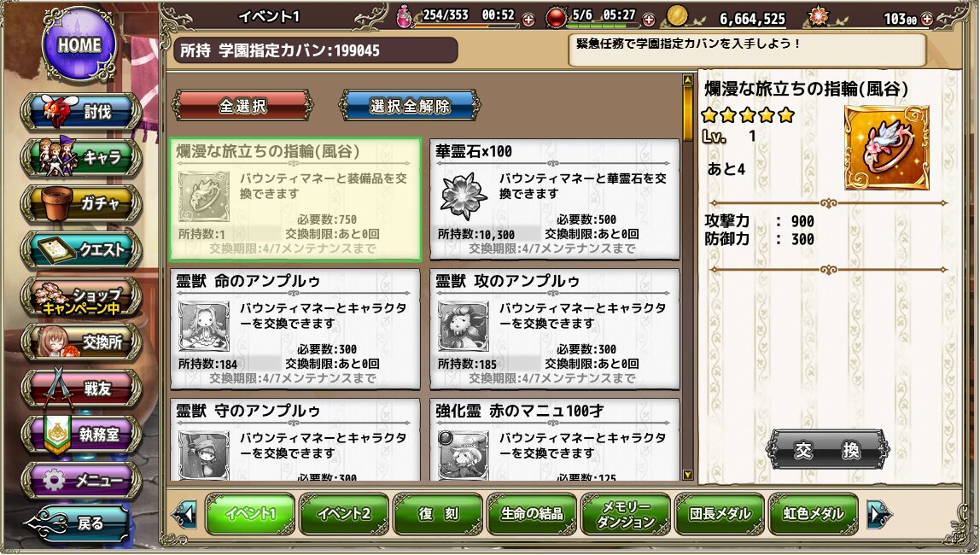Switch to the イベント2 tab

point(344,514)
